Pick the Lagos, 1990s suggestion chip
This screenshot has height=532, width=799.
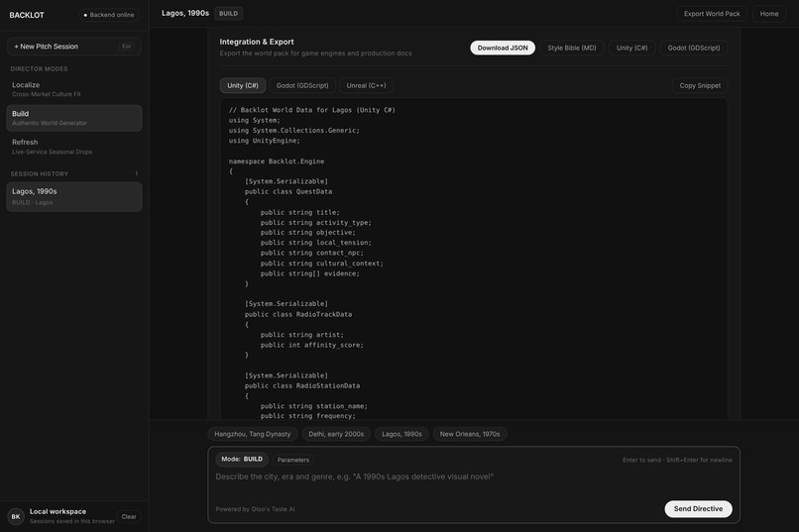pos(401,434)
